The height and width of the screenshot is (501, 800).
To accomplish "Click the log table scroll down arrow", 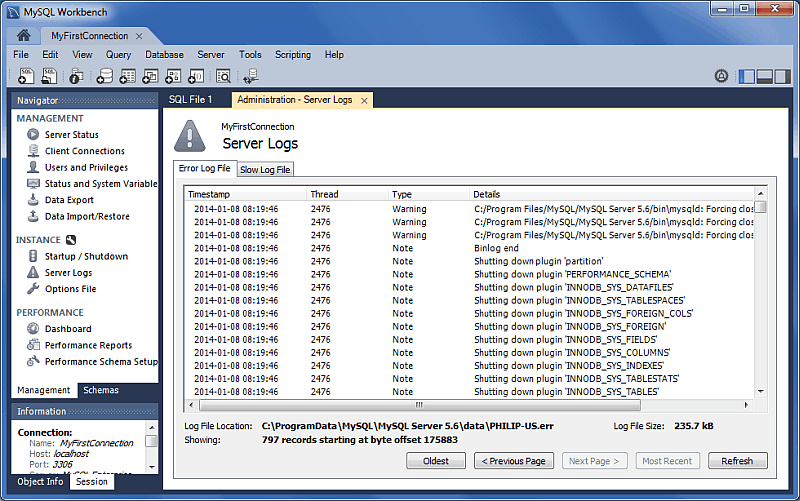I will click(x=761, y=392).
